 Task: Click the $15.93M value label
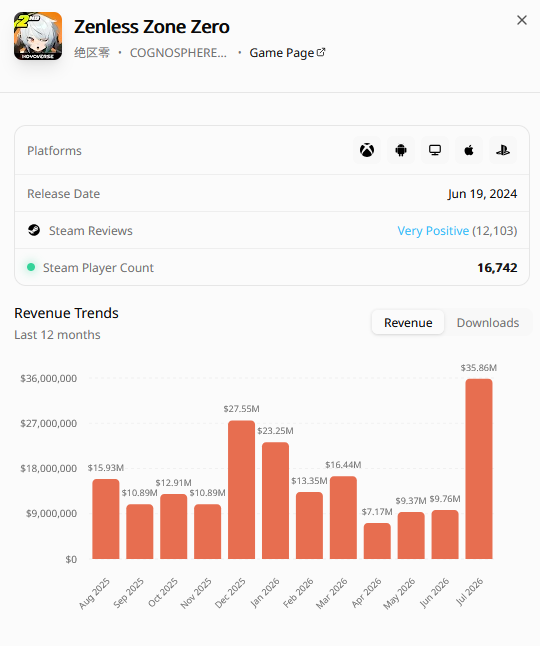click(105, 468)
